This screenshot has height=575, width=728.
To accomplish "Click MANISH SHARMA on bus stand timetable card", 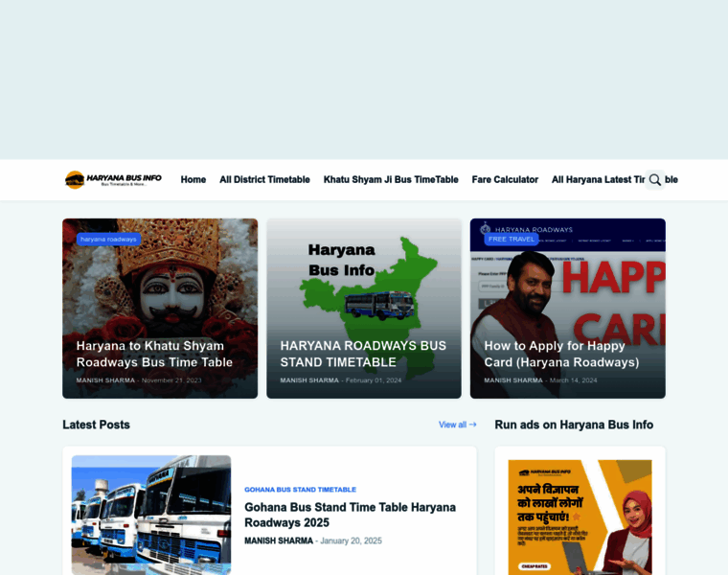I will coord(309,380).
